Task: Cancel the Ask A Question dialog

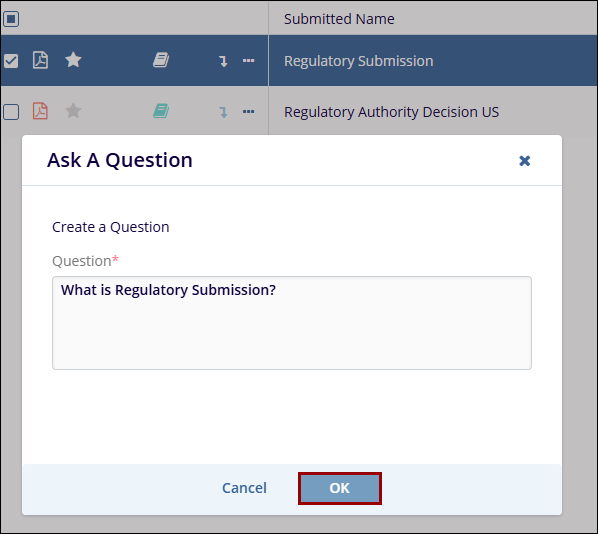Action: click(x=244, y=488)
